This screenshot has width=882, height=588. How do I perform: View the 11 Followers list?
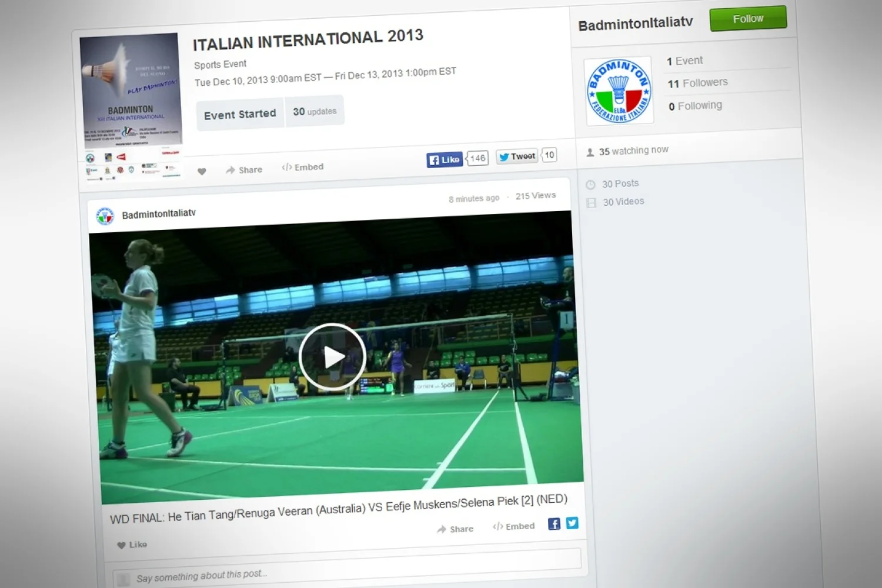(697, 83)
